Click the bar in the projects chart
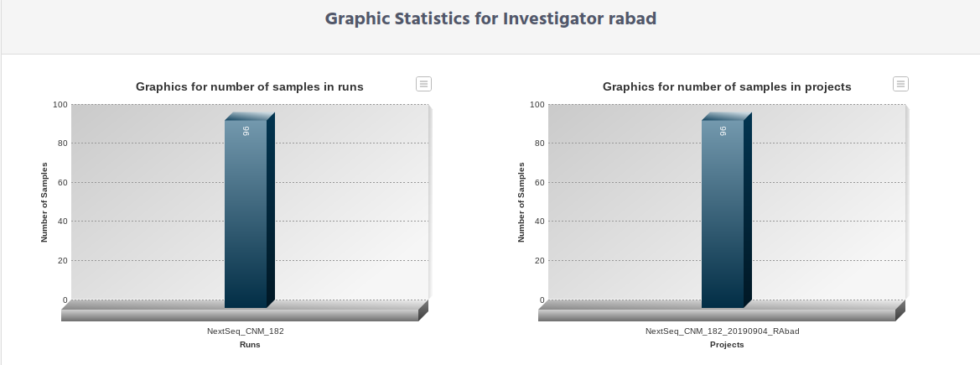The height and width of the screenshot is (365, 980). click(726, 211)
